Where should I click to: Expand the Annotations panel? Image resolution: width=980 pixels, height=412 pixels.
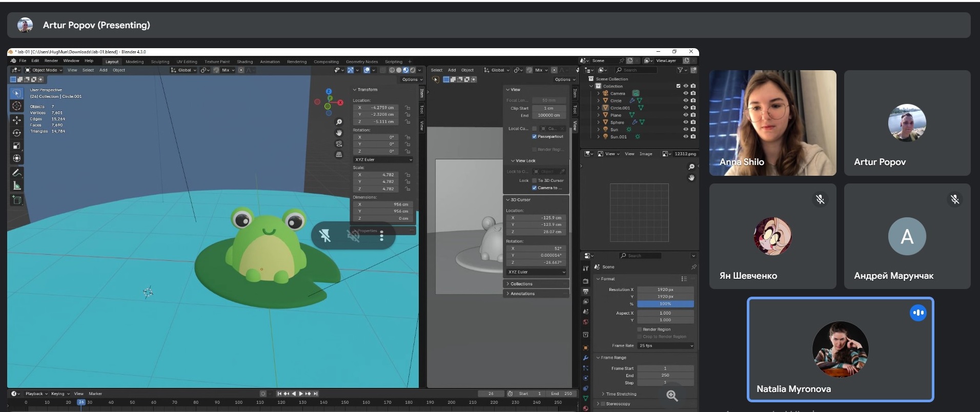(x=522, y=294)
